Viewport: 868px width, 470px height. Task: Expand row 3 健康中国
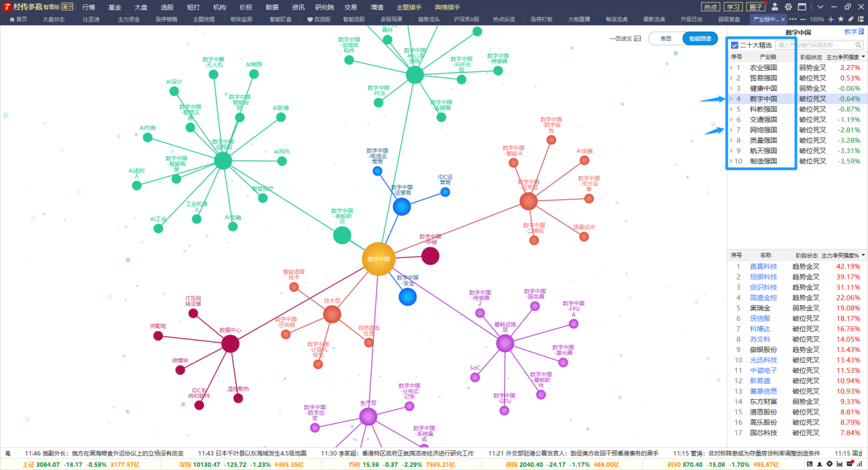coord(732,88)
